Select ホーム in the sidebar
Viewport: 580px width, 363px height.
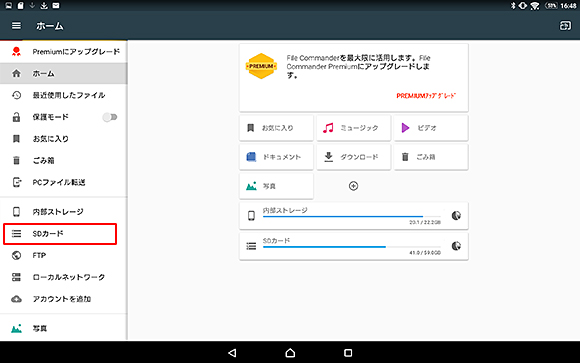[x=63, y=73]
